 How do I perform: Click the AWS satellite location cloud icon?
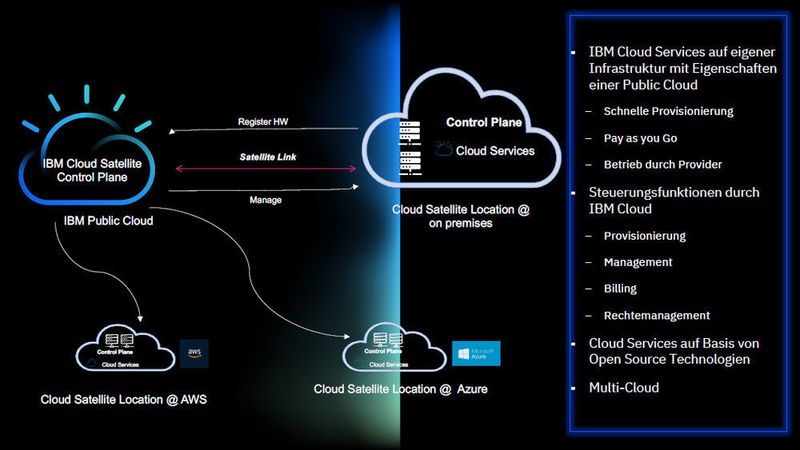[125, 347]
